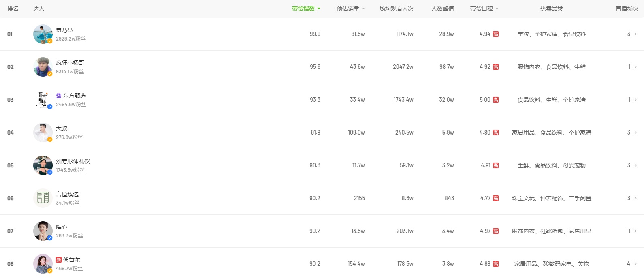The height and width of the screenshot is (278, 644).
Task: Open details arrow in 刘芳形体礼仪 row
Action: 635,165
